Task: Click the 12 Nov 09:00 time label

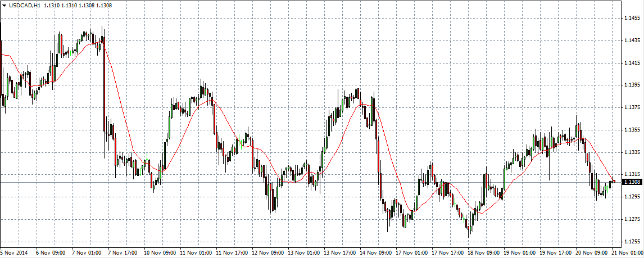Action: [x=267, y=253]
